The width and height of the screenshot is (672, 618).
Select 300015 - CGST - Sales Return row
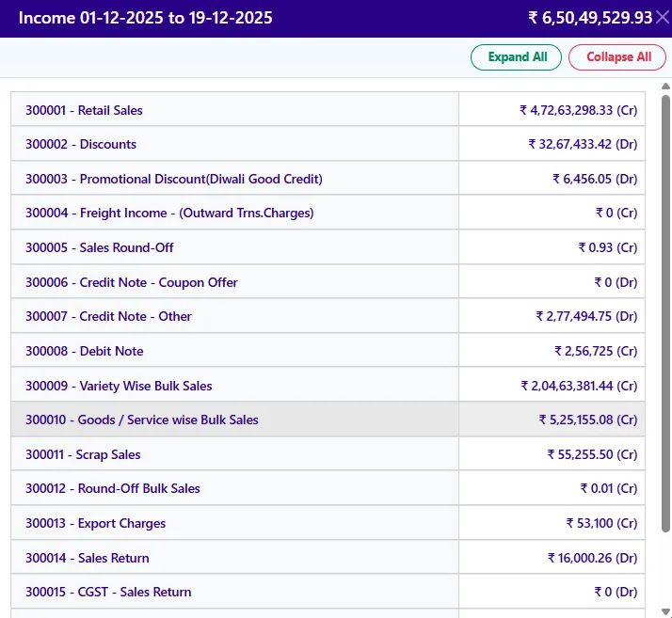[x=328, y=592]
